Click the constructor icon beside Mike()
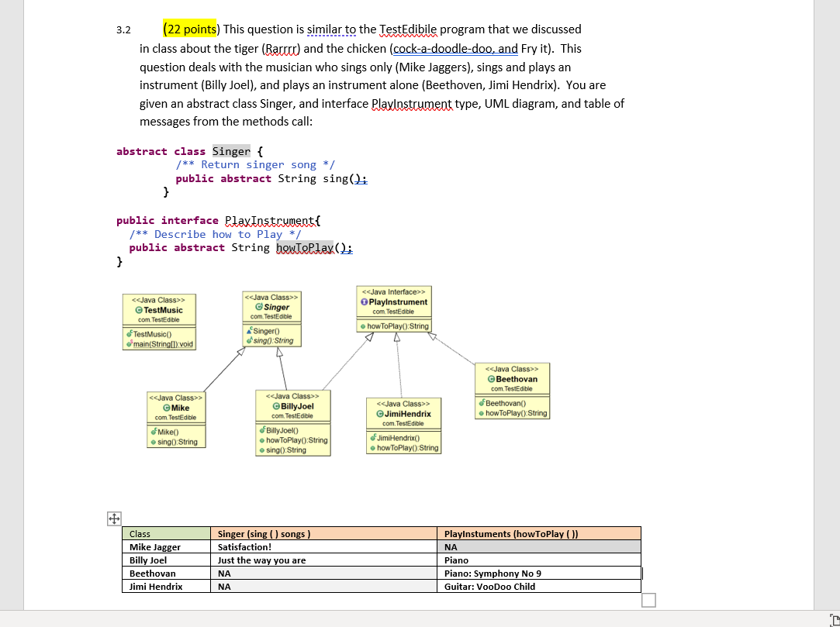 click(x=154, y=433)
